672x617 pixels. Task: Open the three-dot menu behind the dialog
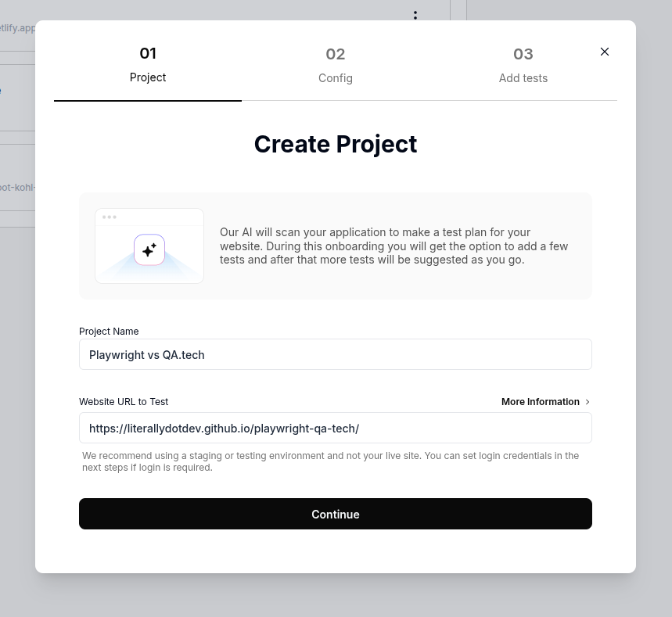[x=415, y=15]
